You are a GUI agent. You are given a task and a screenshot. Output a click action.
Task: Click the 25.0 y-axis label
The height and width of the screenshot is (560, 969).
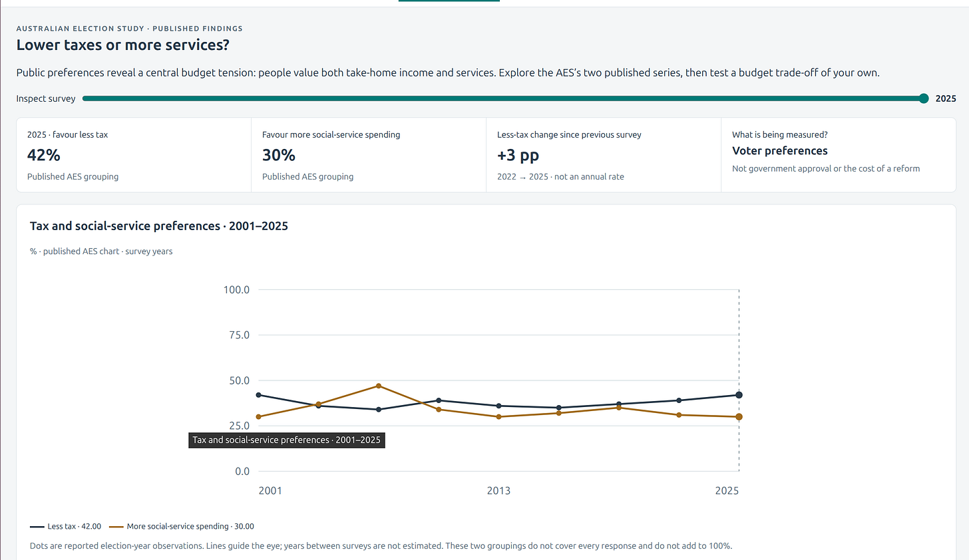pos(239,426)
